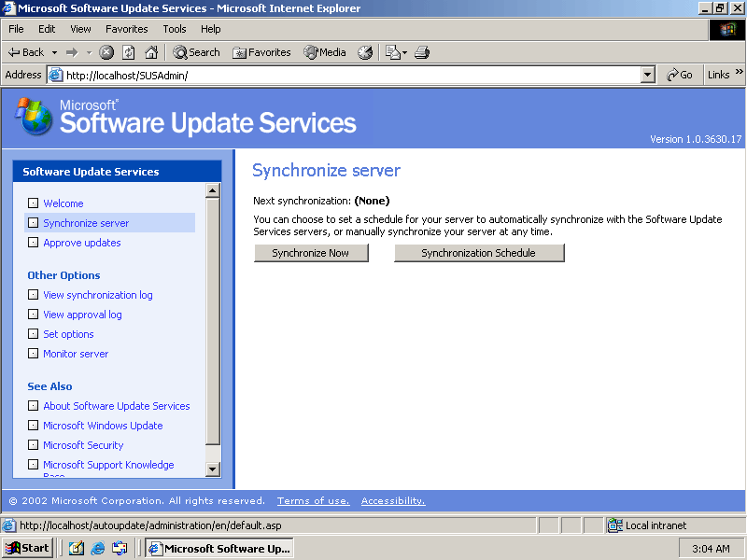Open the Address bar dropdown list
Image resolution: width=747 pixels, height=560 pixels.
648,75
